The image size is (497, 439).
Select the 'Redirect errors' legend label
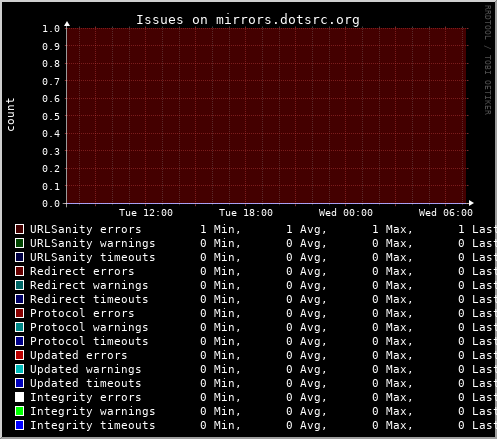82,271
